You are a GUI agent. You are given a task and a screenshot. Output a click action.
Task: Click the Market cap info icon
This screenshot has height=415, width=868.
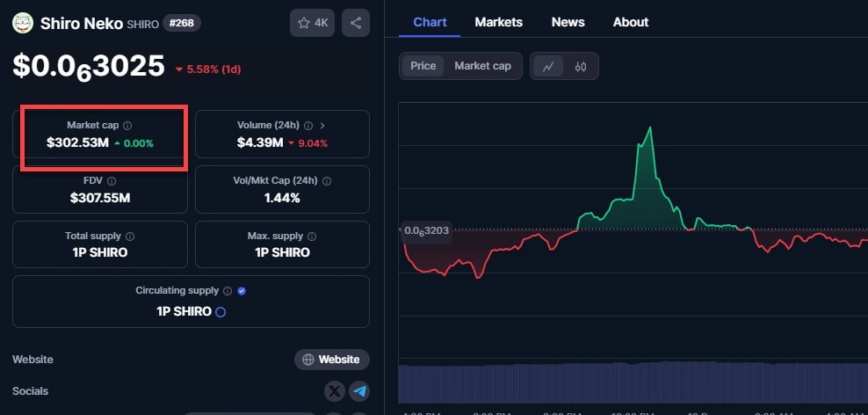pyautogui.click(x=128, y=126)
